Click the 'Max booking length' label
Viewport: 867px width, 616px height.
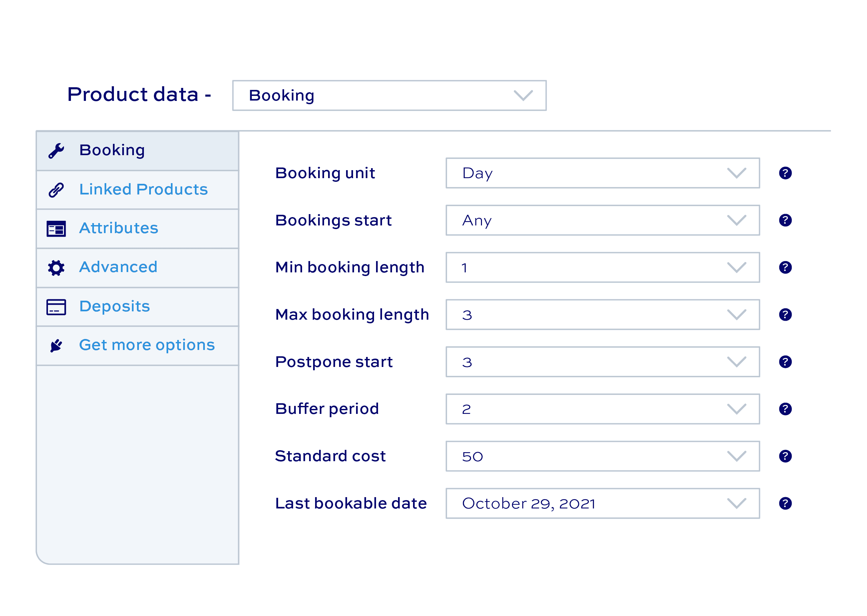352,315
